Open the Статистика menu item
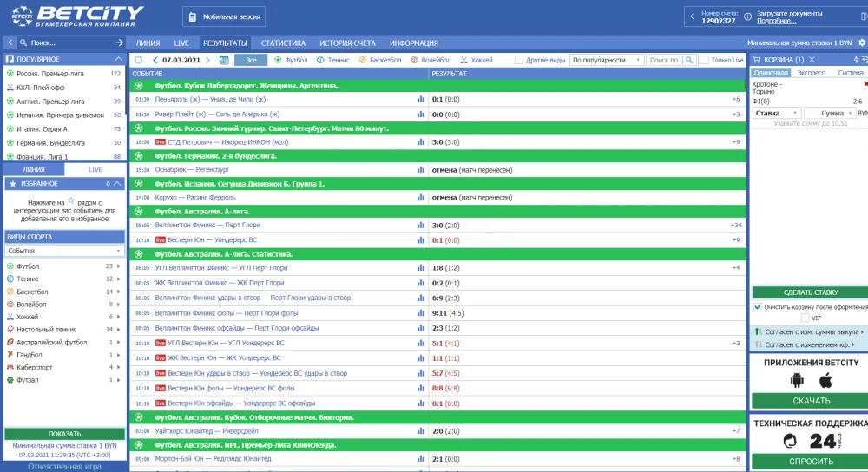This screenshot has height=472, width=868. tap(283, 43)
